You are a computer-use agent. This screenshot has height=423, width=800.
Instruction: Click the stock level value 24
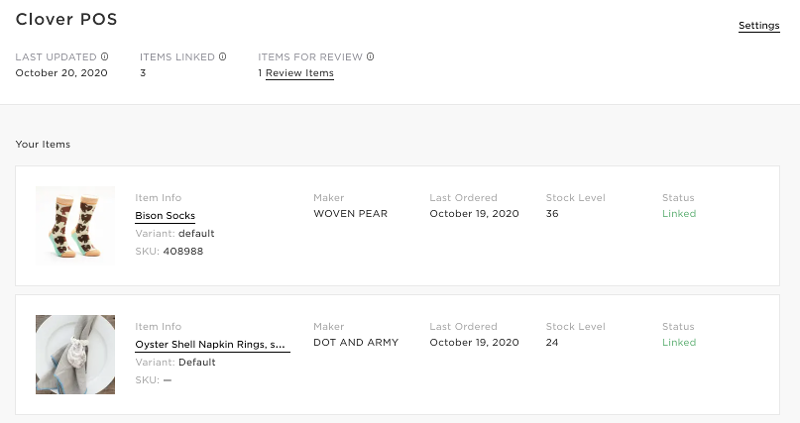(x=552, y=342)
